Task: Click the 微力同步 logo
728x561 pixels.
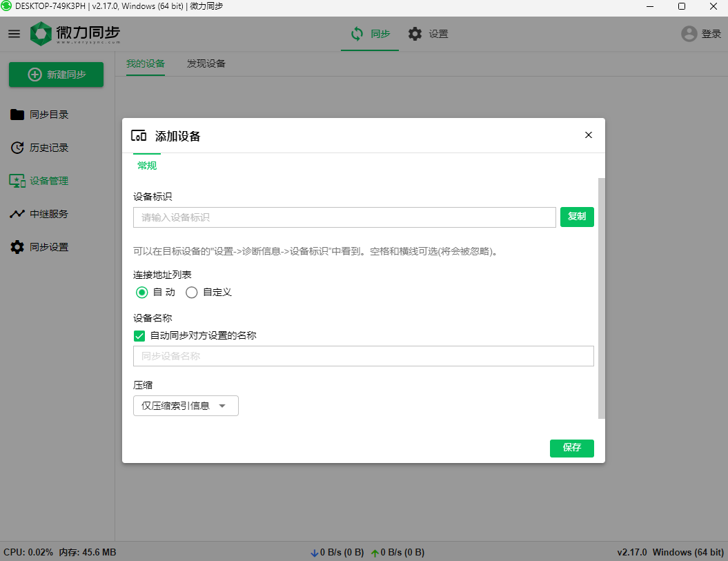Action: pos(75,32)
